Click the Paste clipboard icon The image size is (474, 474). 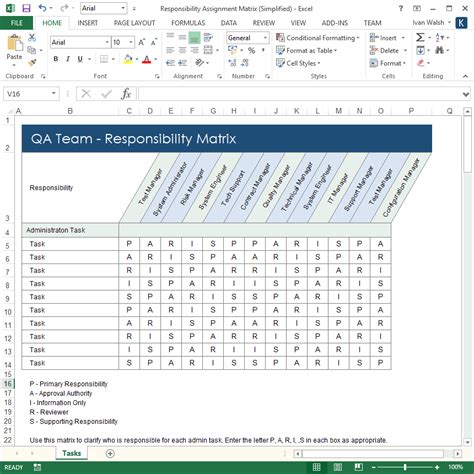pos(14,43)
